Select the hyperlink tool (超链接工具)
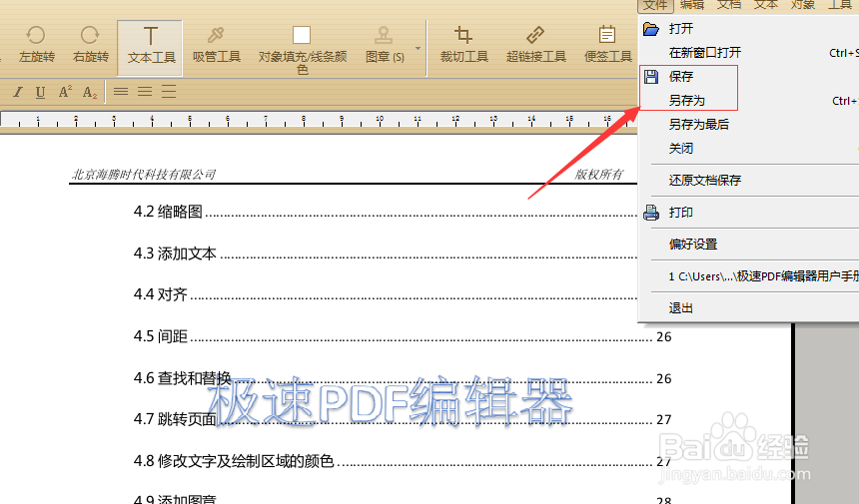The height and width of the screenshot is (504, 859). 535,44
